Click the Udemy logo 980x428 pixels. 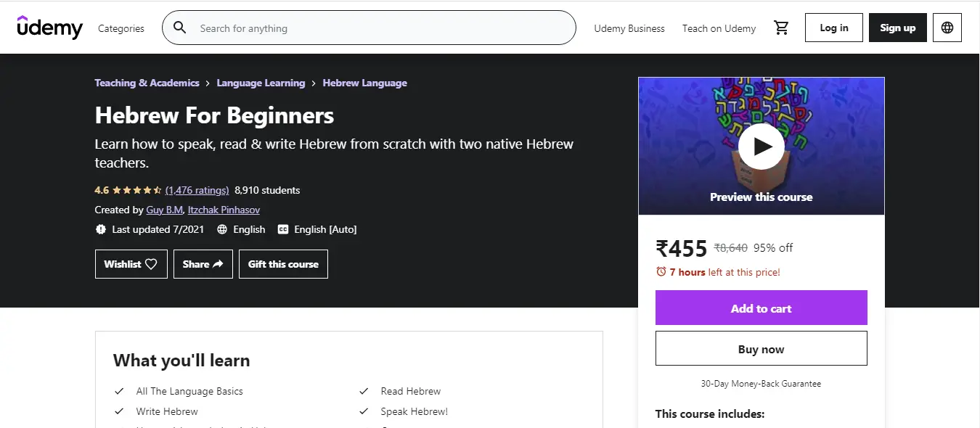[x=50, y=28]
